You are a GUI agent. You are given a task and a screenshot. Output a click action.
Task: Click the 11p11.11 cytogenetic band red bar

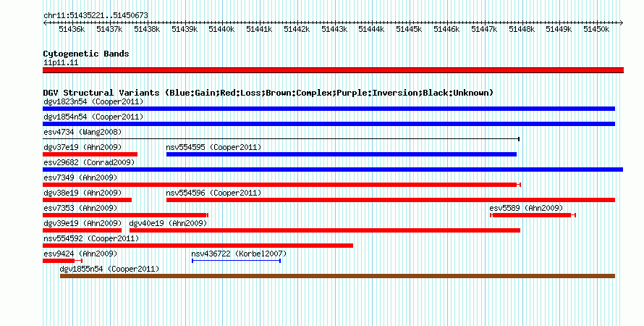click(x=333, y=70)
